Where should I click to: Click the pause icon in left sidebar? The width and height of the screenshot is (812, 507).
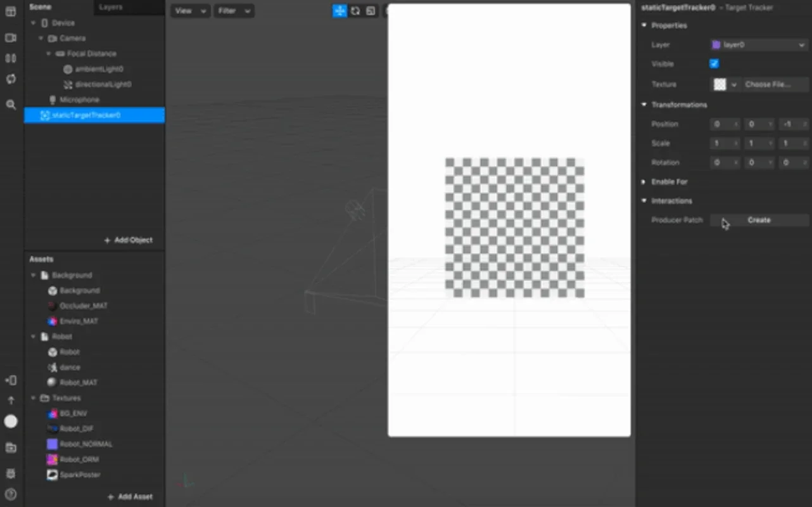11,58
